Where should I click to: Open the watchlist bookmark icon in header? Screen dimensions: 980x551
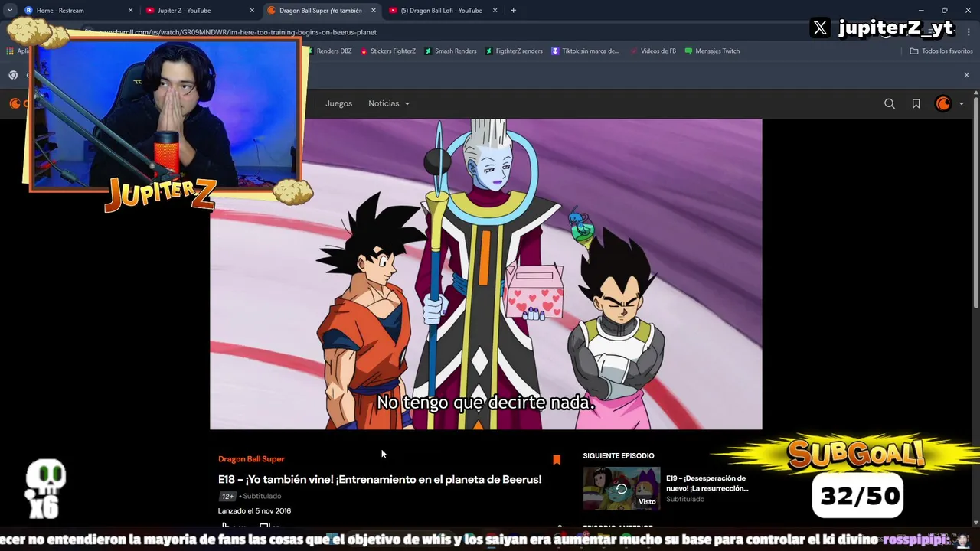[x=916, y=103]
